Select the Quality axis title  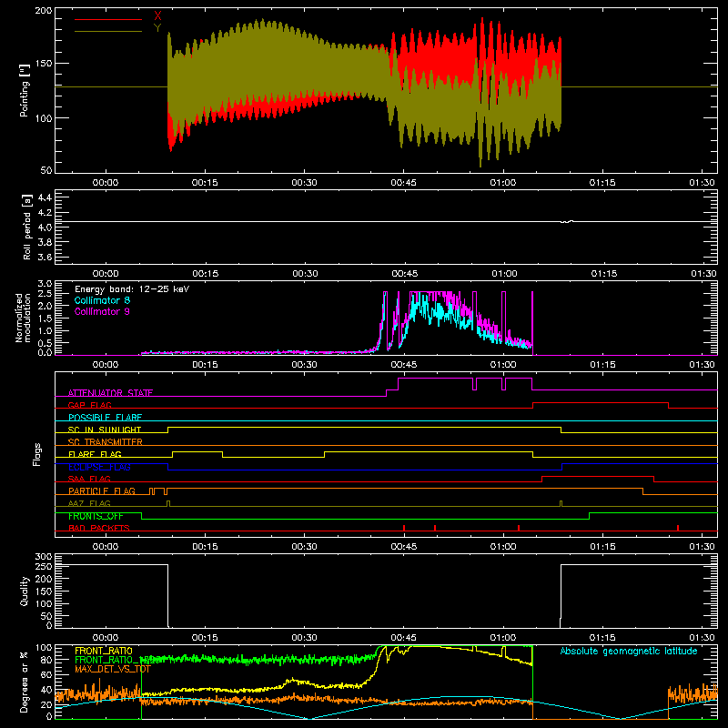25,591
